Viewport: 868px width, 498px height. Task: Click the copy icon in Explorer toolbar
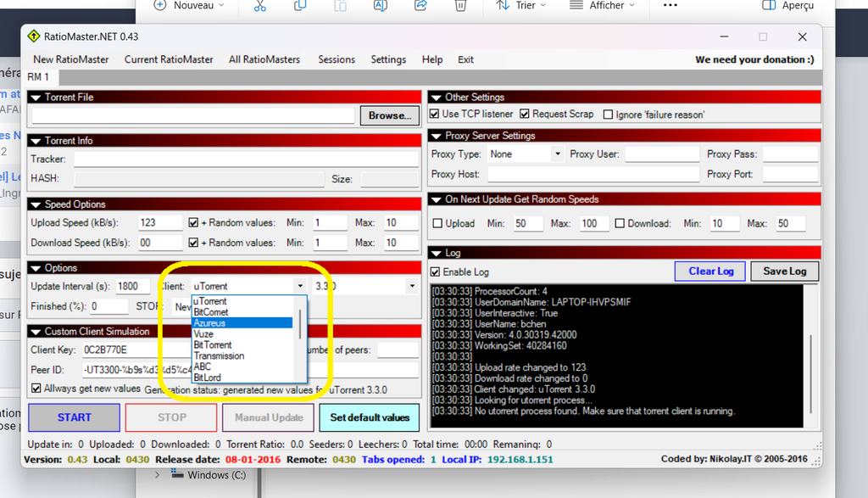tap(300, 6)
